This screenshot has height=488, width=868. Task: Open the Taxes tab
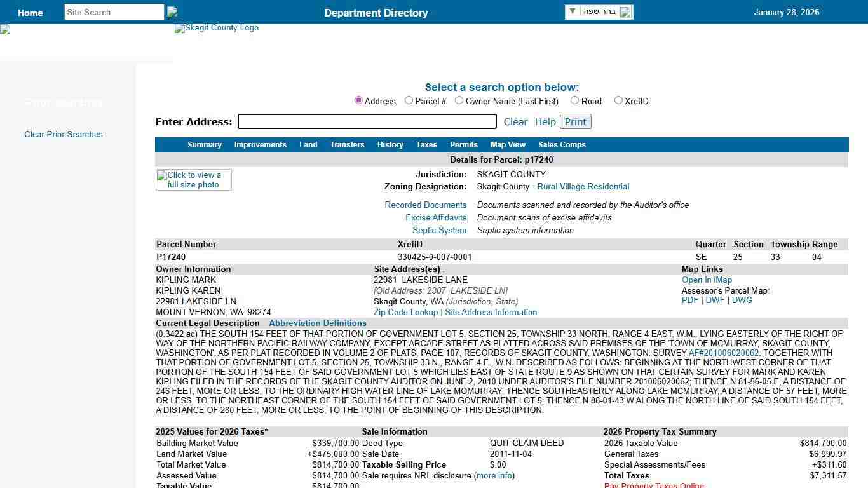click(426, 145)
